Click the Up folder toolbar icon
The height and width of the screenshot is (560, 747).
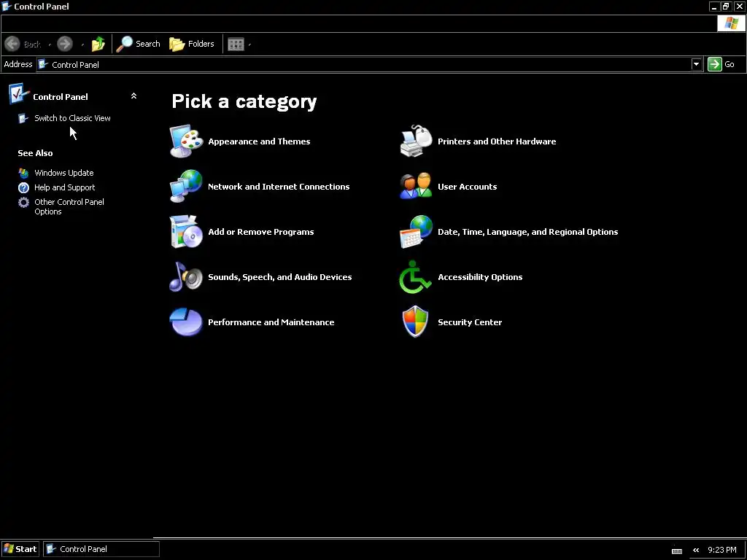coord(98,44)
